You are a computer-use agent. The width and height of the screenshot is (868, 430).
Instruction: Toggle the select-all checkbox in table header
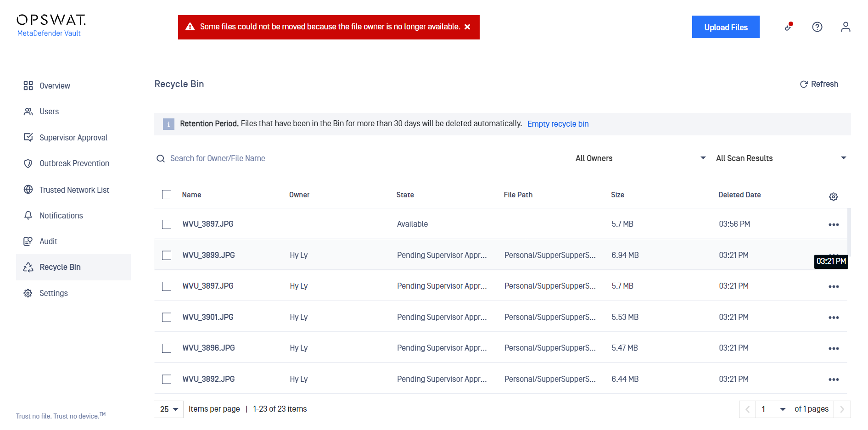point(167,195)
